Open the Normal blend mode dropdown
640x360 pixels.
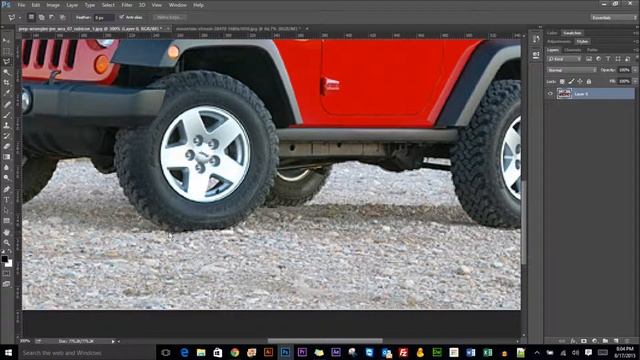tap(571, 70)
